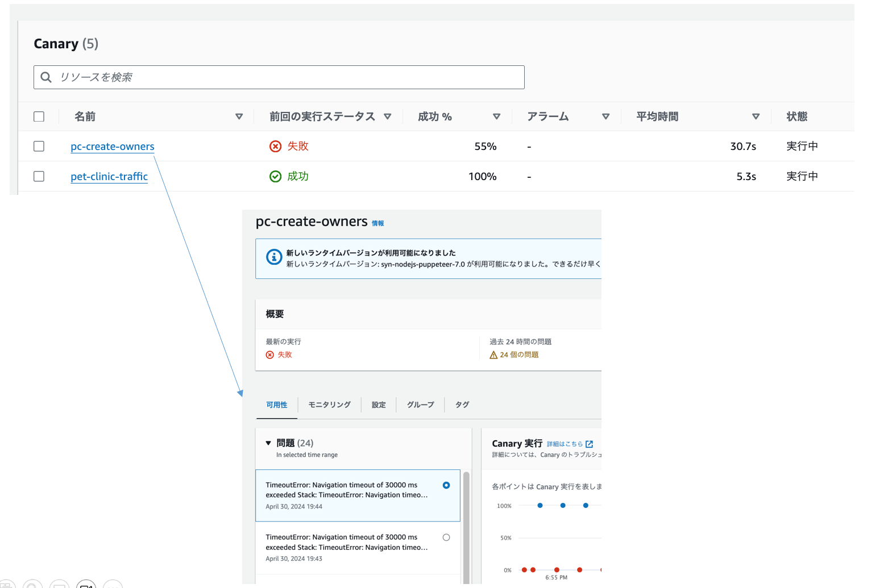Click the green success icon for pet-clinic-traffic

point(275,177)
